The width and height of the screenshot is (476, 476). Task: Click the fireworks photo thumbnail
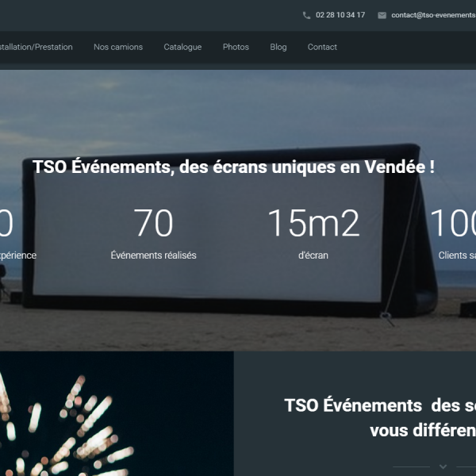tap(117, 413)
